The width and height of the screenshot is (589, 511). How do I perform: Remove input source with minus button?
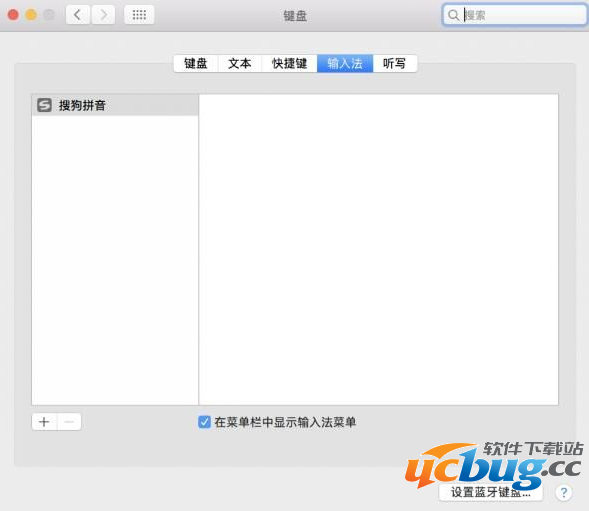pyautogui.click(x=69, y=422)
